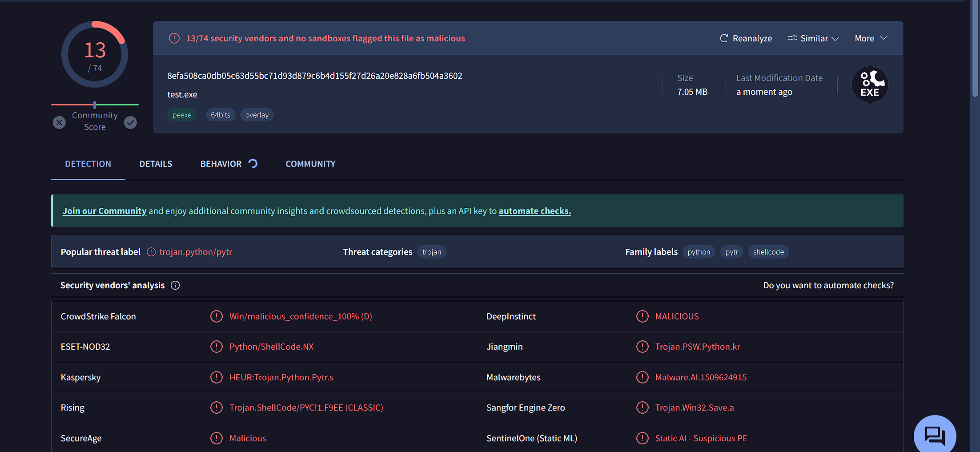
Task: Click the Reanalyze button label
Action: click(752, 38)
